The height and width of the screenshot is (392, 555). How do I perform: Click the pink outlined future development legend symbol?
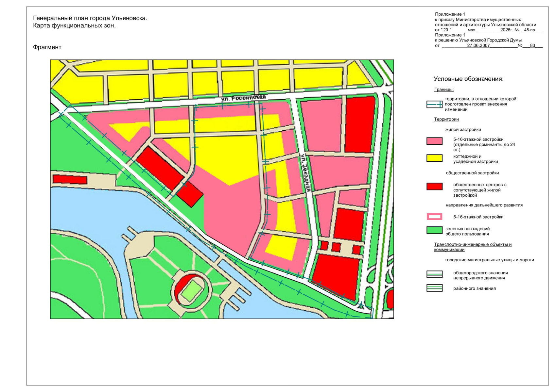pos(434,217)
